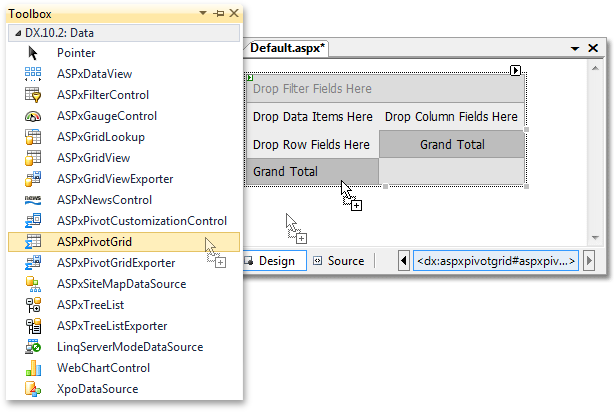
Task: Select ASPxSiteMapDataSource label
Action: (121, 284)
